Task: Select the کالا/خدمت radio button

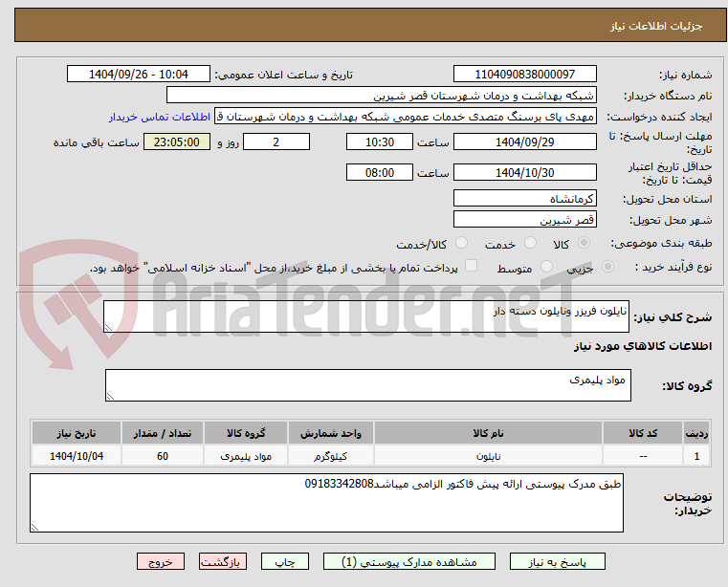Action: pyautogui.click(x=461, y=243)
